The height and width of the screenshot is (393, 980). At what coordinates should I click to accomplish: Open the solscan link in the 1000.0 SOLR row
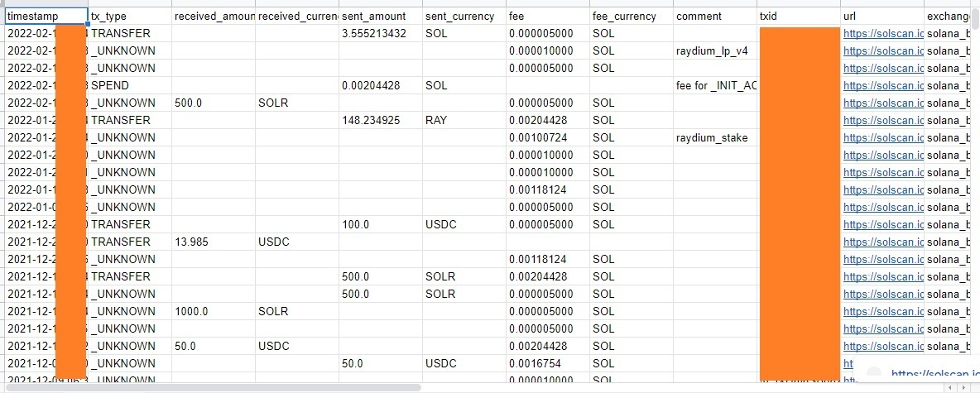(x=883, y=311)
